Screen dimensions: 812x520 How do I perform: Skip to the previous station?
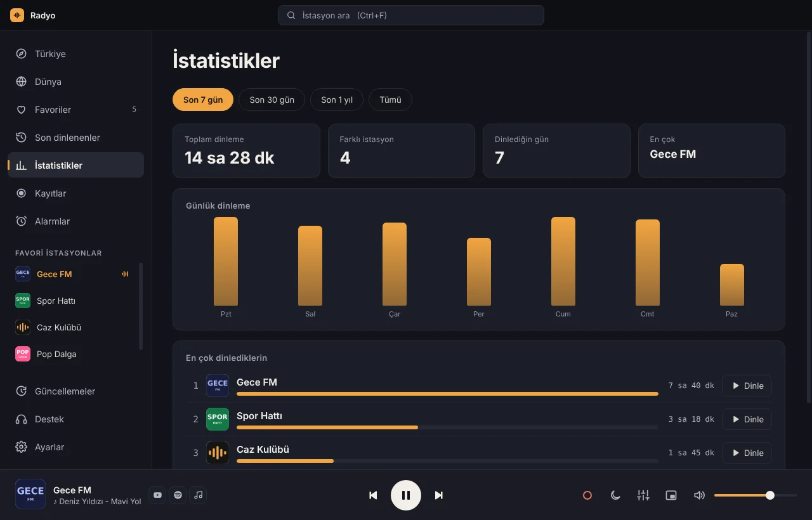pyautogui.click(x=373, y=495)
